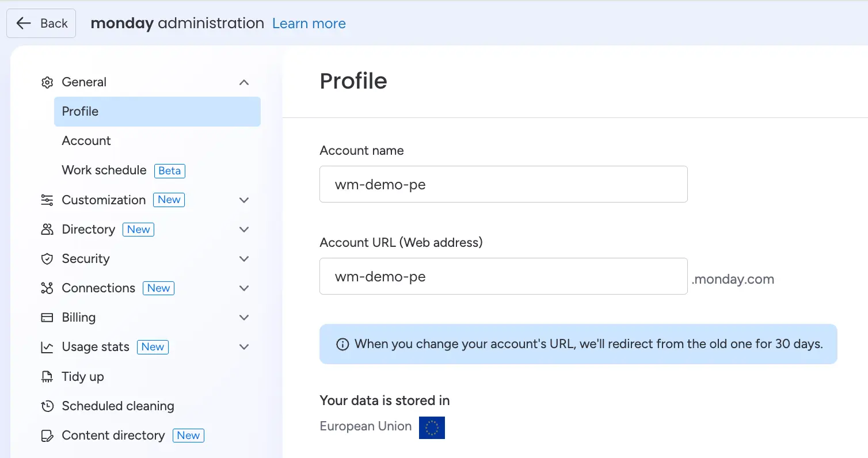Expand the Security section chevron
The width and height of the screenshot is (868, 458).
tap(244, 259)
